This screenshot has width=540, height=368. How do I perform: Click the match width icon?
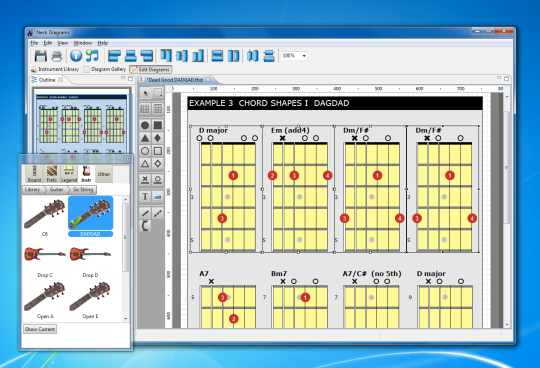tap(217, 55)
